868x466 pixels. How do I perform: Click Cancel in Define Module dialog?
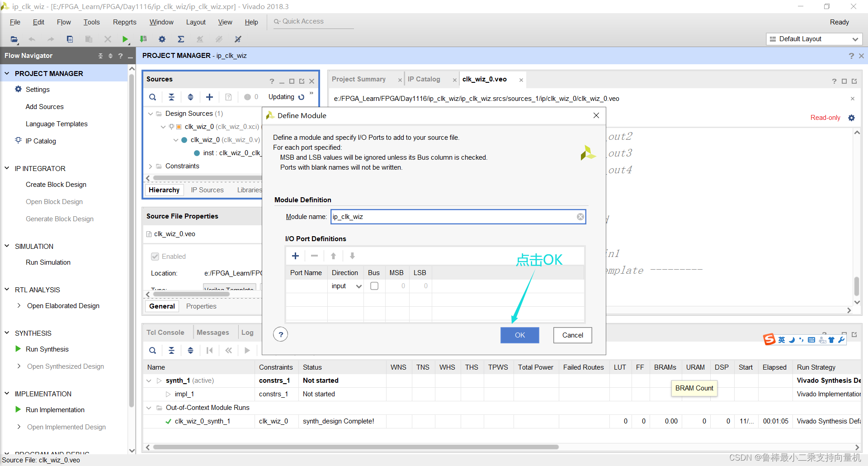coord(572,335)
